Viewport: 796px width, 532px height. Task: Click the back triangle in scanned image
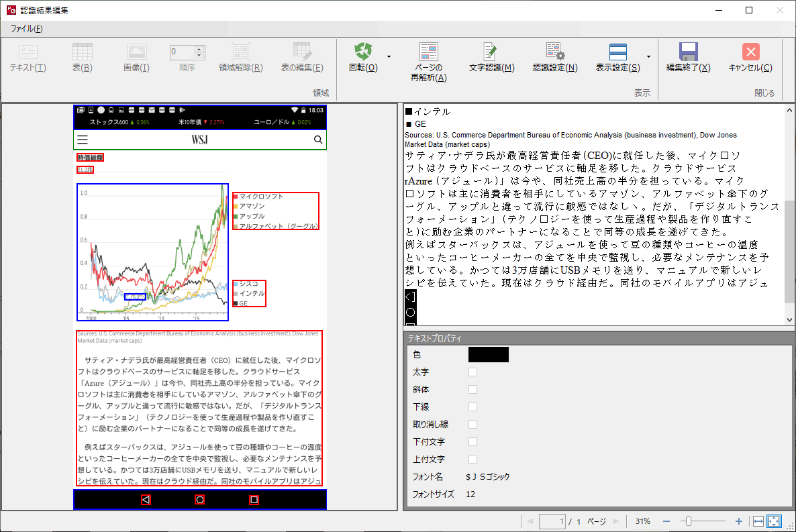click(x=146, y=500)
